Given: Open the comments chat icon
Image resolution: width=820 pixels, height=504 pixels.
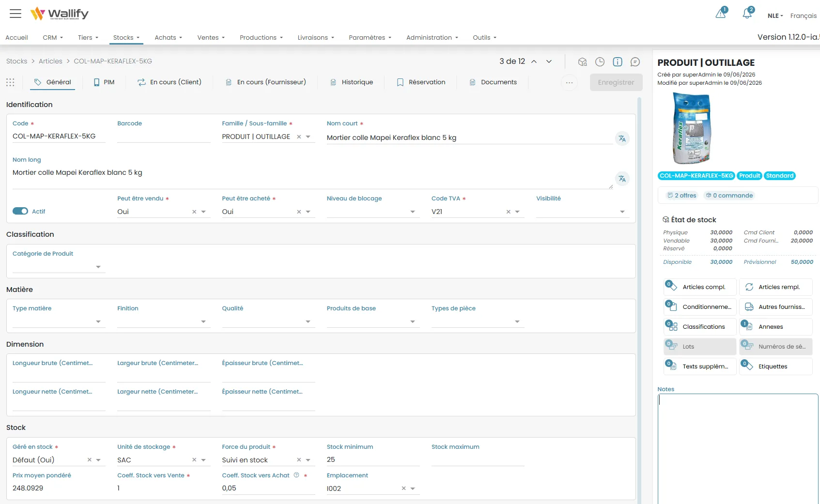Looking at the screenshot, I should click(635, 61).
